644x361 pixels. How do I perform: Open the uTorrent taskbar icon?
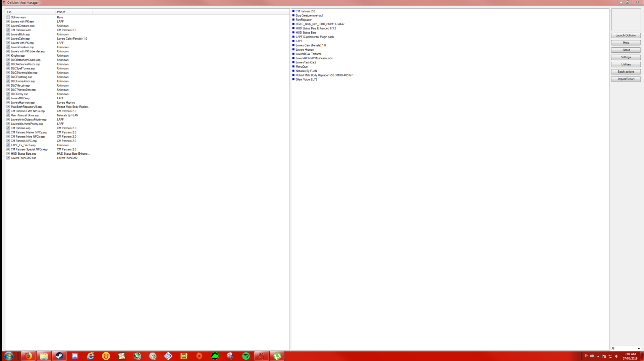tap(277, 356)
